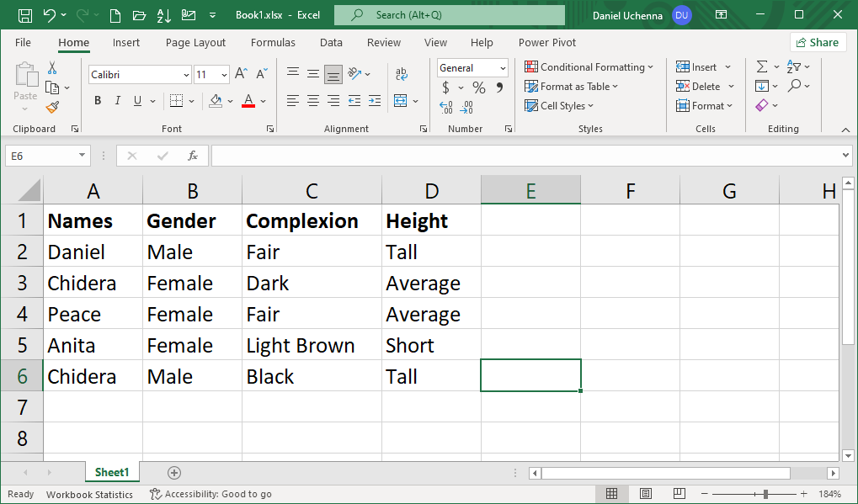
Task: Click the Wrap Text icon
Action: coord(402,74)
